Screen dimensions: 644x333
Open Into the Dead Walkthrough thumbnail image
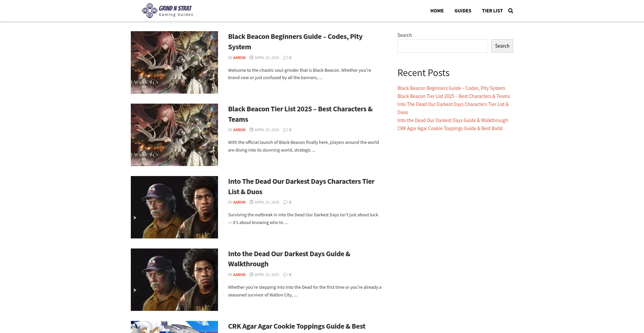(174, 280)
